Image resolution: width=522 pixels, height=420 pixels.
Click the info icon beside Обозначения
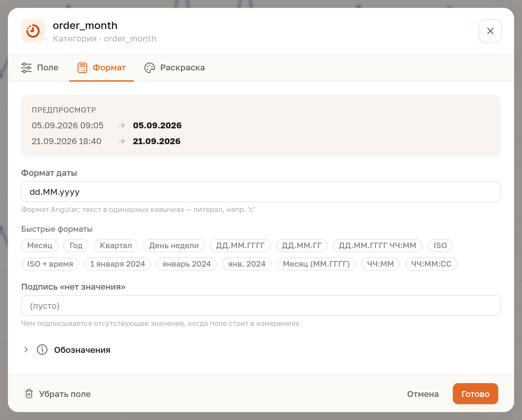42,350
